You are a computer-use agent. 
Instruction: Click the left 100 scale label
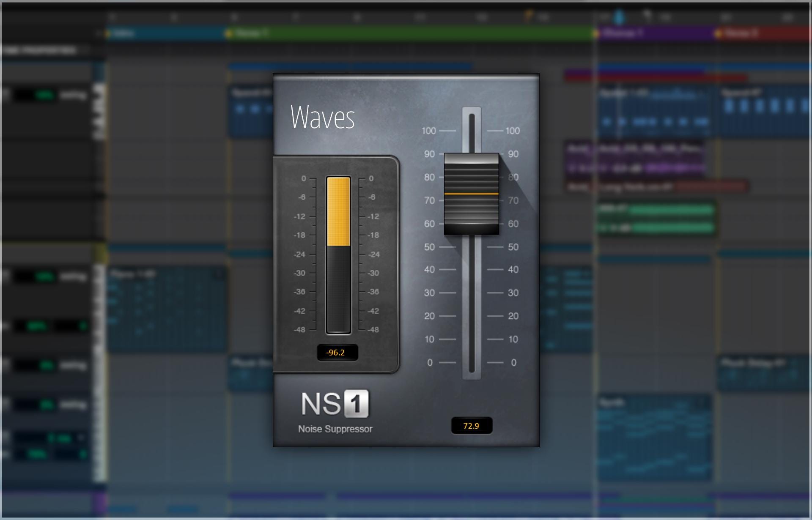[x=429, y=131]
